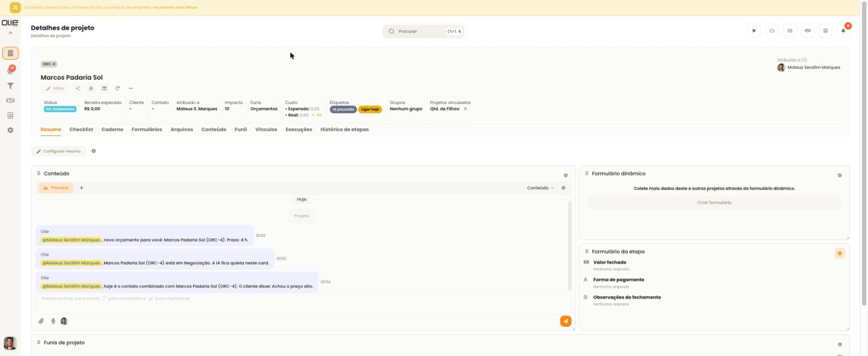Click the microphone icon in message composer

[53, 321]
